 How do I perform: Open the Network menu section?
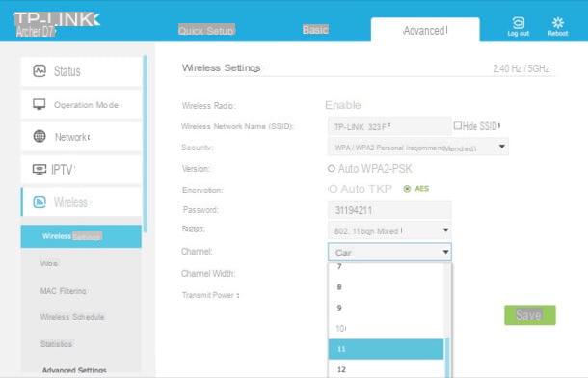pyautogui.click(x=81, y=137)
